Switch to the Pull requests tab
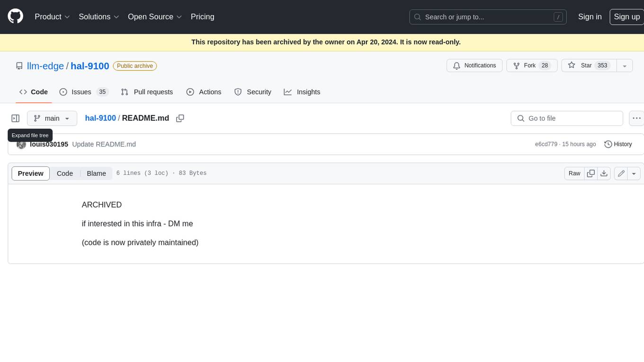The height and width of the screenshot is (362, 644). [147, 92]
